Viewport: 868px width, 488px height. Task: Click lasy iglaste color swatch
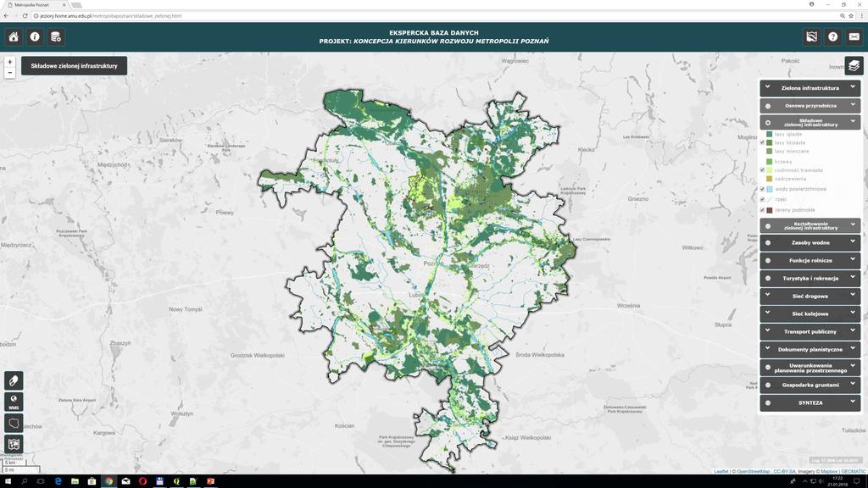[770, 135]
